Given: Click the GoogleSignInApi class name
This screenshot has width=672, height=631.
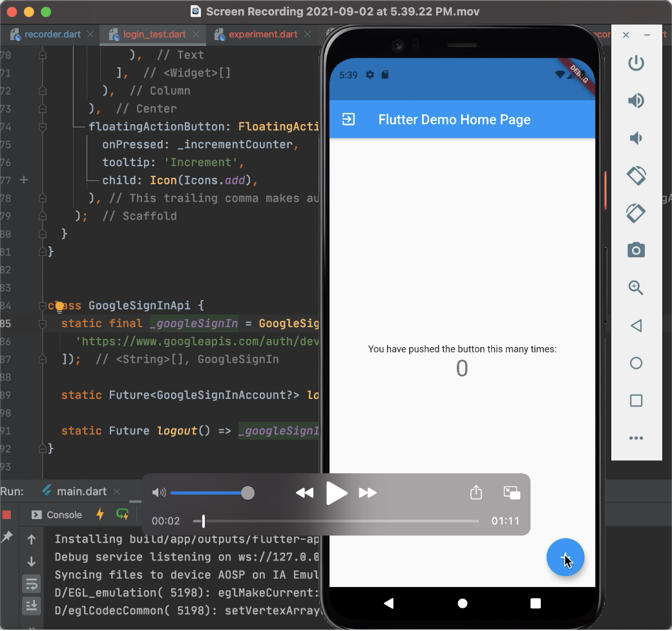Looking at the screenshot, I should 140,306.
